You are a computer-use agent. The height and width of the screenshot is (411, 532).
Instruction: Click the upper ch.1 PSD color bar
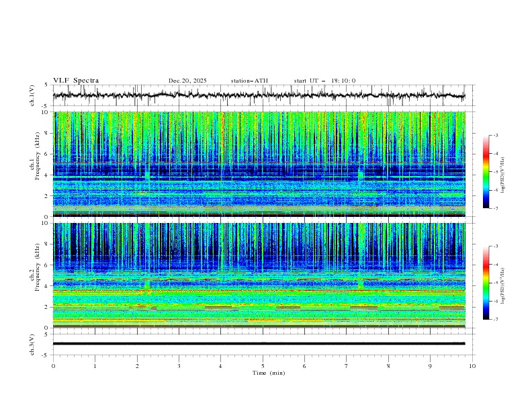486,172
